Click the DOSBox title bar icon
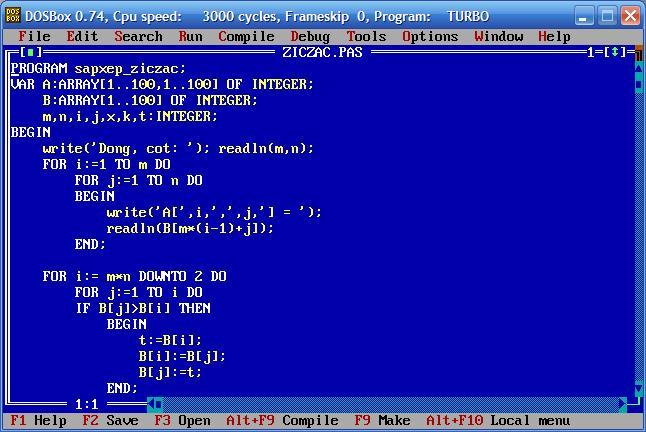This screenshot has height=432, width=646. (13, 16)
